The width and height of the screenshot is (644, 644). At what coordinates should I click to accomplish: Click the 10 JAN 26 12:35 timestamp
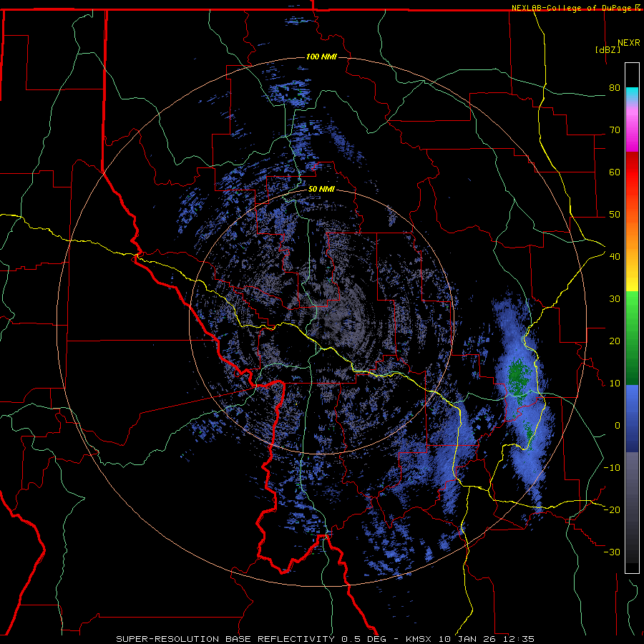coord(487,639)
